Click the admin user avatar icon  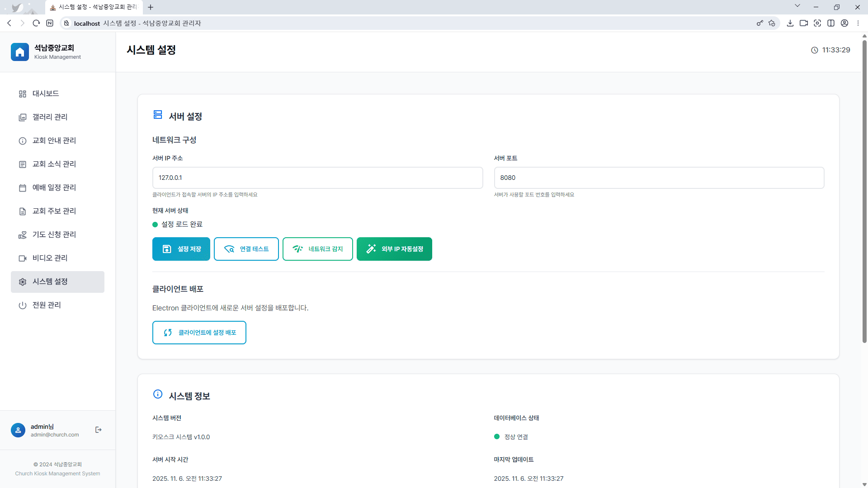pyautogui.click(x=18, y=430)
